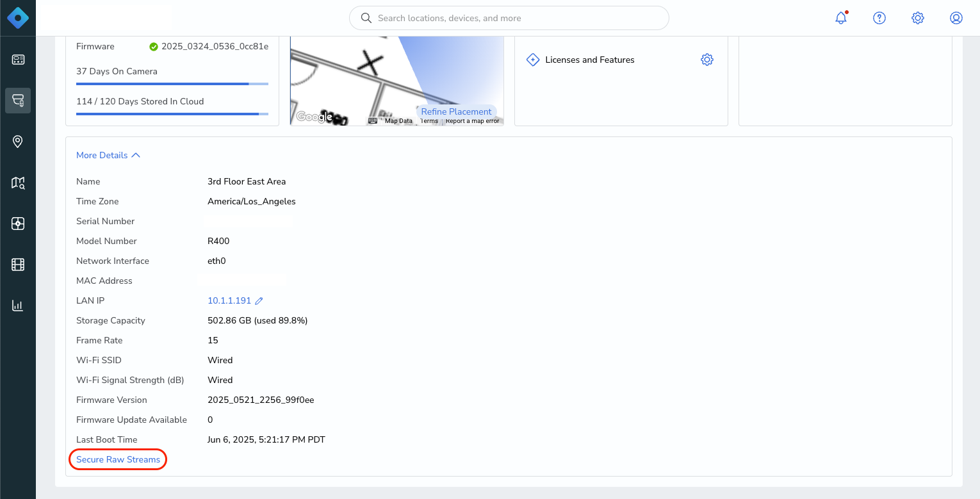Viewport: 980px width, 499px height.
Task: Click the network interface value eth0
Action: [216, 261]
